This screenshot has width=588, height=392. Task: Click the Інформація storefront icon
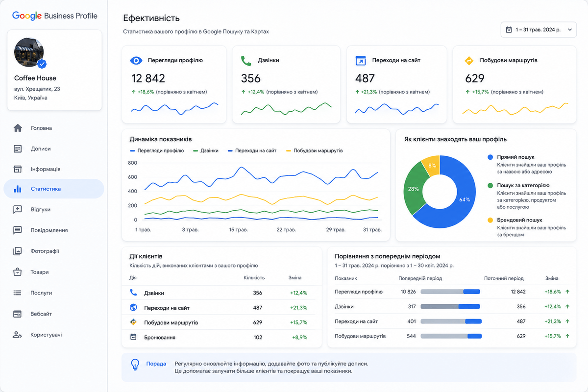click(18, 169)
